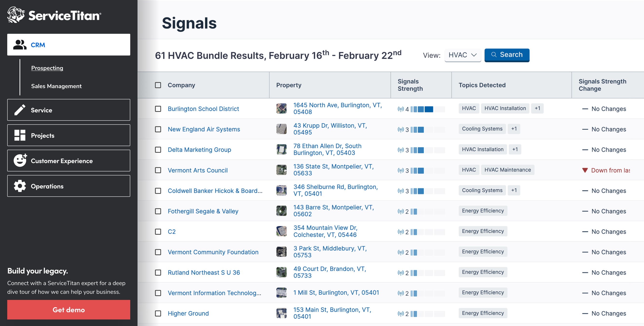
Task: Click the red down arrow in the Vermont Arts Council row
Action: (x=585, y=170)
